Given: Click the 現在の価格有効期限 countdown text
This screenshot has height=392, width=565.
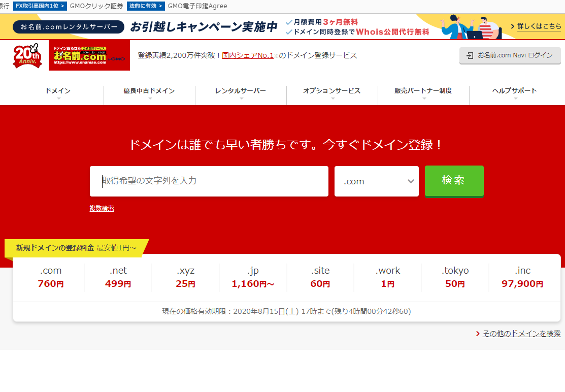Looking at the screenshot, I should pyautogui.click(x=286, y=311).
